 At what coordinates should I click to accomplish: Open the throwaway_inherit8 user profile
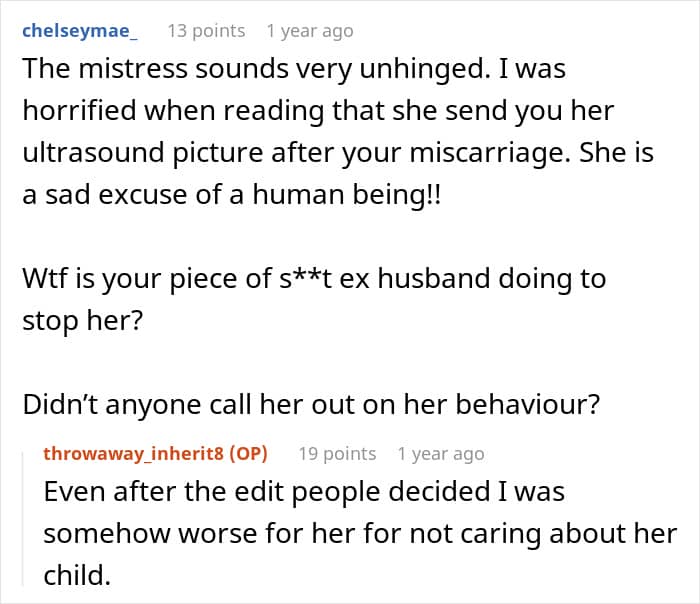coord(134,454)
